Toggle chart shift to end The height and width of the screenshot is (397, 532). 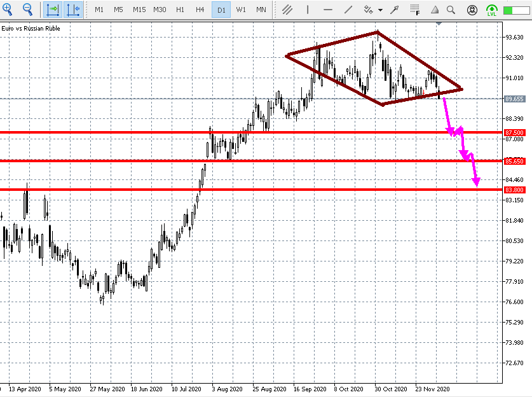[x=53, y=10]
